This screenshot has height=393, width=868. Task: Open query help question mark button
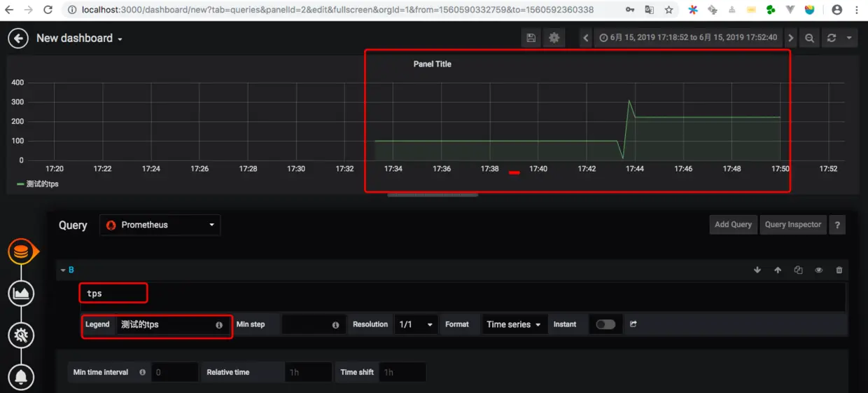coord(837,225)
